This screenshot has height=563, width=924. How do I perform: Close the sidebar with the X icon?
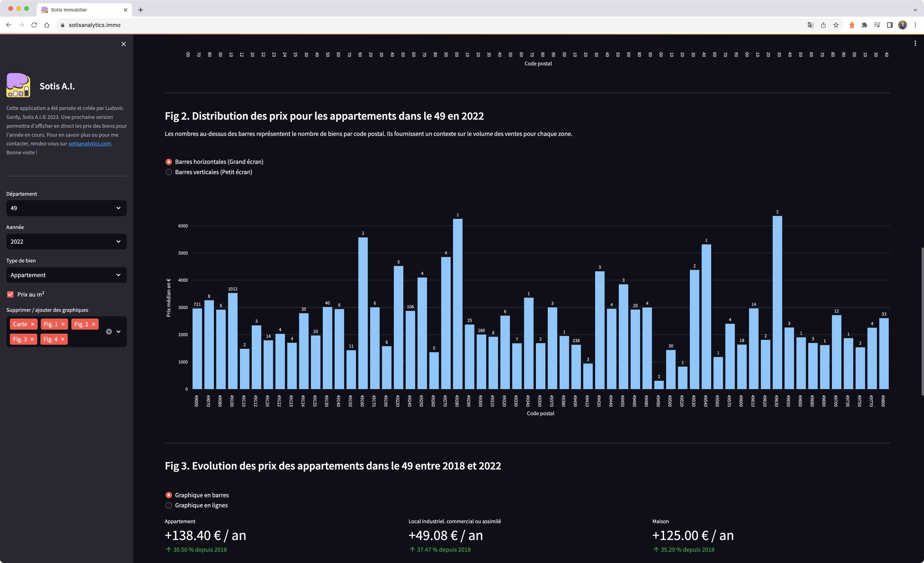click(123, 44)
